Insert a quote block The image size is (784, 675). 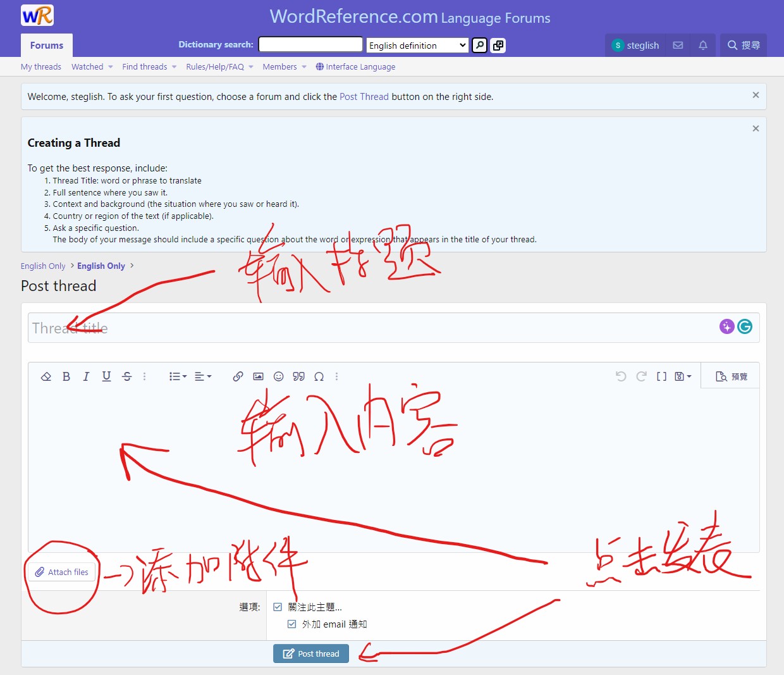(298, 376)
